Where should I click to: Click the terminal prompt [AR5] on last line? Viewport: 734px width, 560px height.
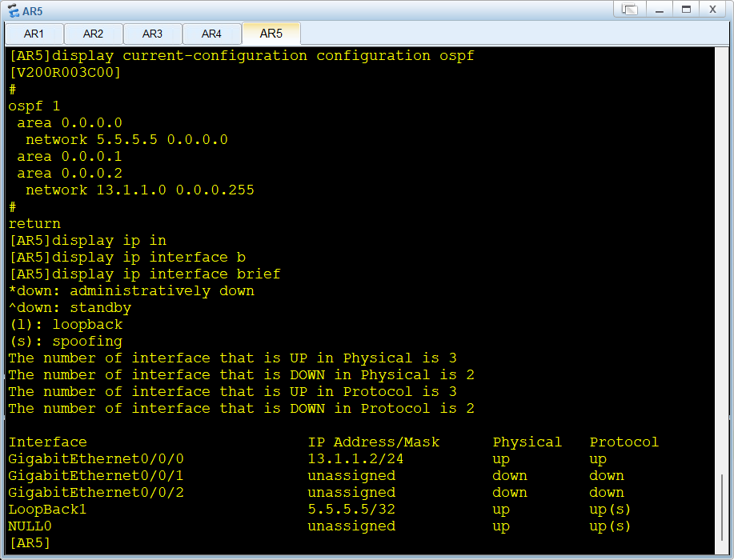[x=30, y=542]
